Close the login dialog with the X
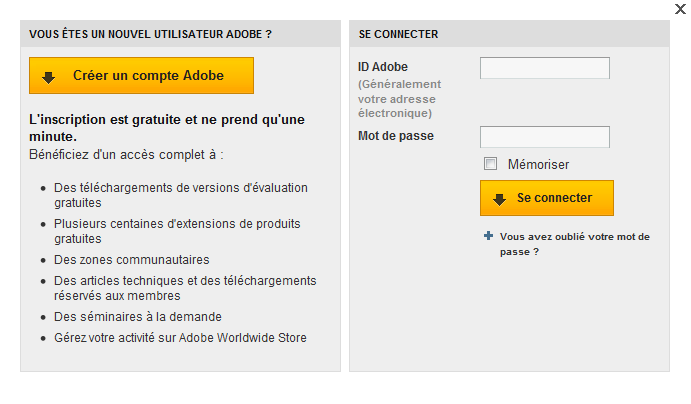Screen dimensions: 691x404 coord(681,9)
